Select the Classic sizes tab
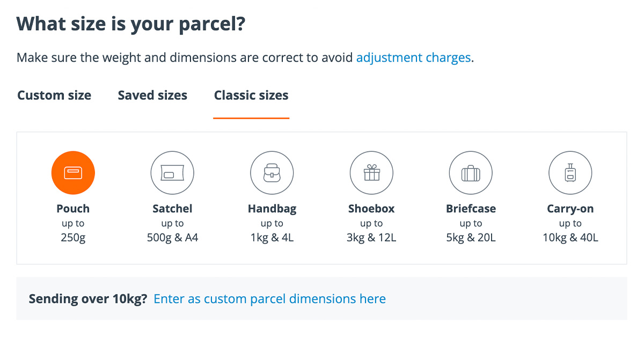The image size is (644, 338). (251, 95)
